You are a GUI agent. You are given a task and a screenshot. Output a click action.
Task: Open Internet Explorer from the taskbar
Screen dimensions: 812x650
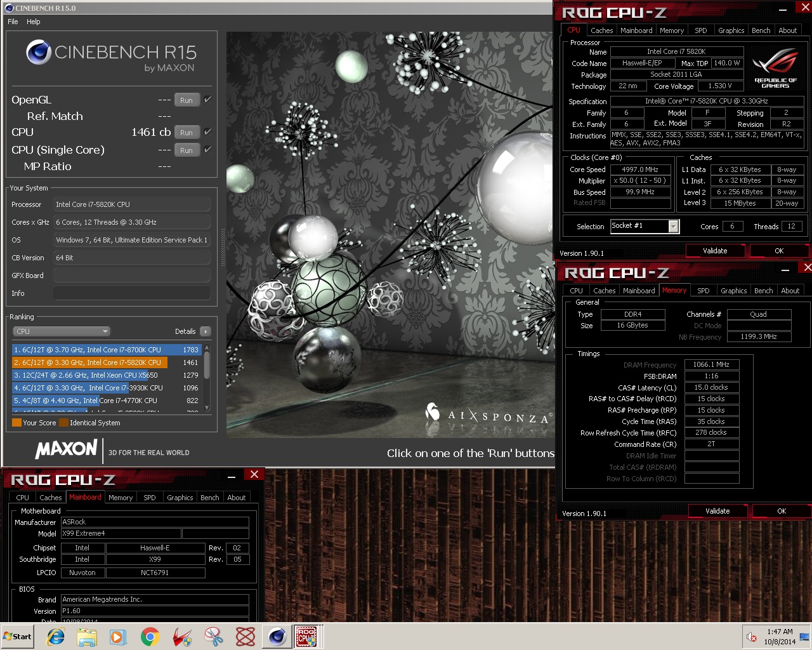click(x=56, y=637)
